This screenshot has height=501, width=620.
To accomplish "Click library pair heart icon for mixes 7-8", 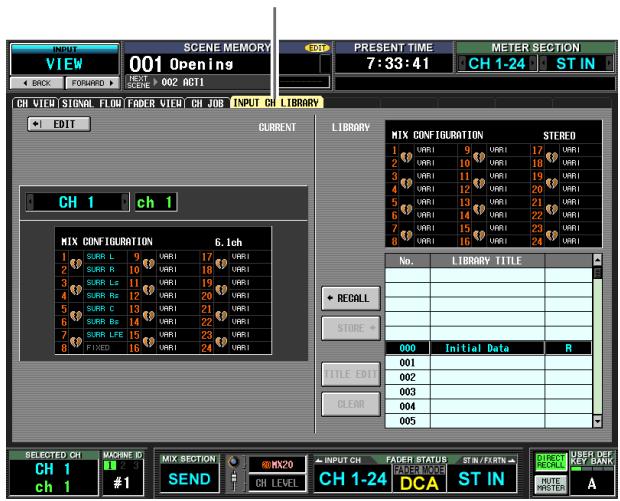I will coord(406,235).
